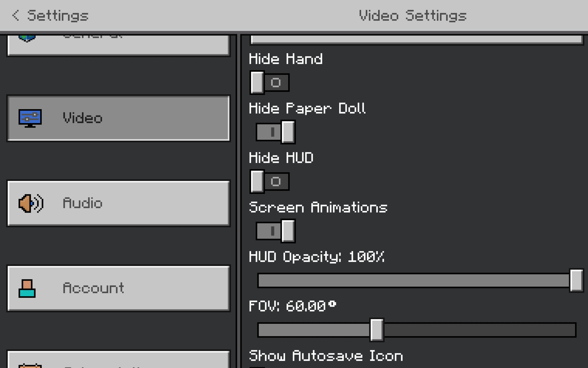Click the FOV slider handle
This screenshot has height=368, width=588.
377,330
